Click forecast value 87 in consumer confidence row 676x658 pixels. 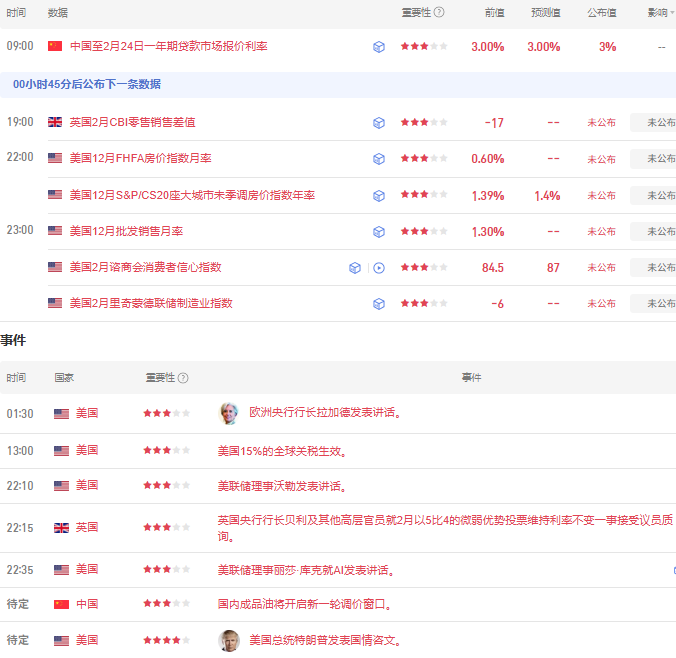click(x=553, y=268)
